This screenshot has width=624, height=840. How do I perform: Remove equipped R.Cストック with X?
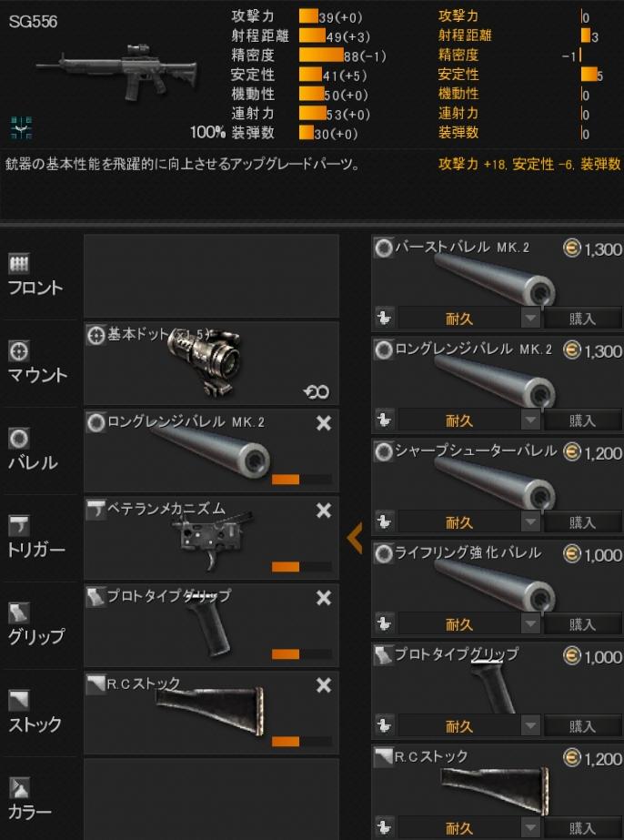324,685
